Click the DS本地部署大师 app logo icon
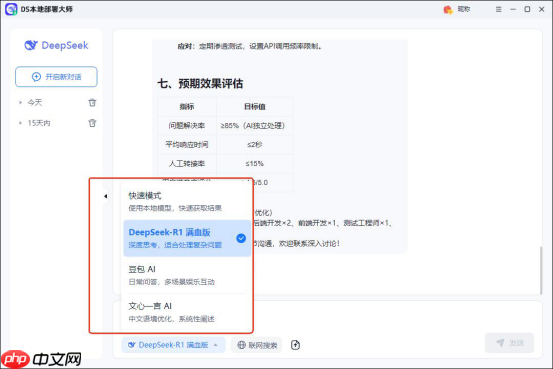This screenshot has height=369, width=553. (x=11, y=9)
